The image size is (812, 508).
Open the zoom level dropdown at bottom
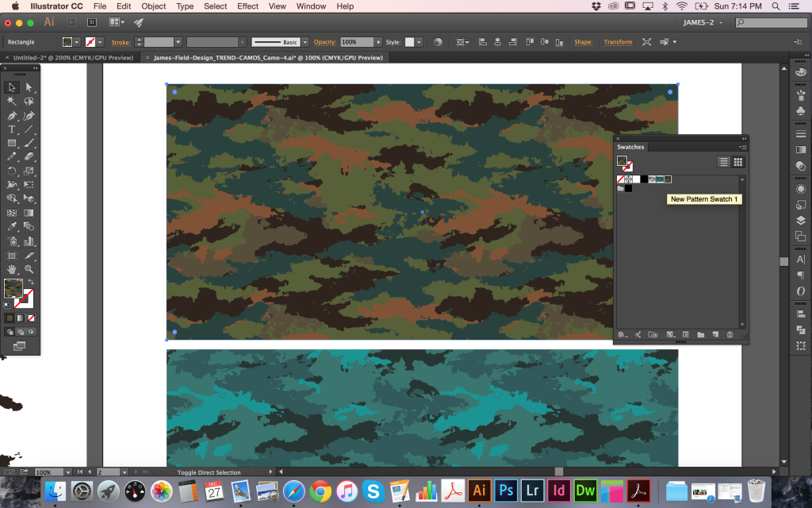[x=68, y=472]
